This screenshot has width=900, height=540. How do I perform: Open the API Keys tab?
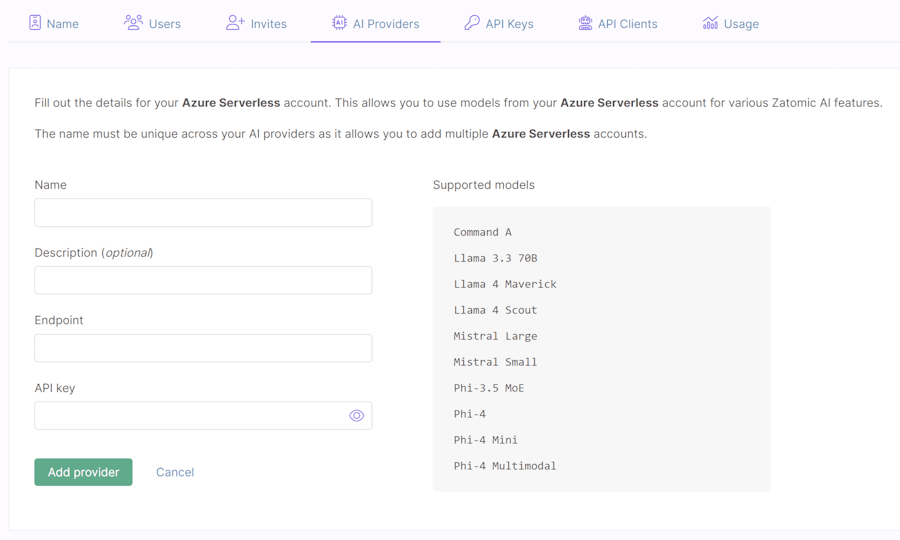pos(499,24)
